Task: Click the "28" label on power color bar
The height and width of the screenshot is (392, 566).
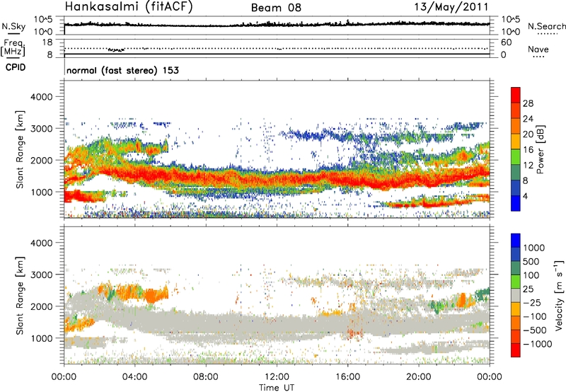Action: (x=528, y=103)
